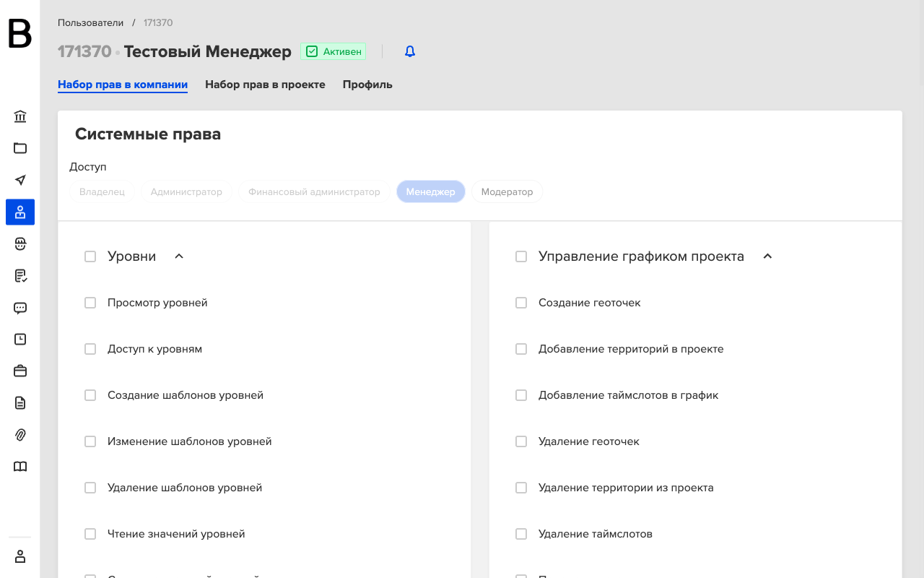924x578 pixels.
Task: Tick Добавление таймслотов в график checkbox
Action: (521, 395)
